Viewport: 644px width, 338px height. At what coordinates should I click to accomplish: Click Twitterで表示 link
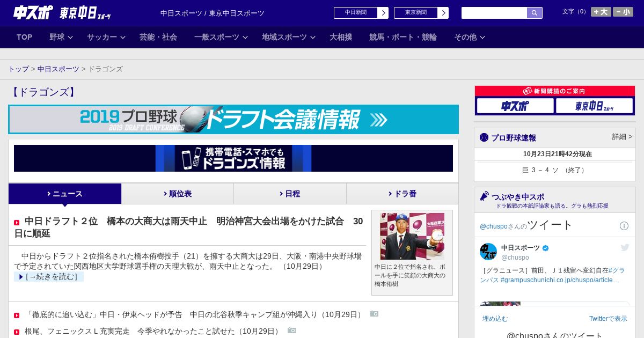(608, 319)
